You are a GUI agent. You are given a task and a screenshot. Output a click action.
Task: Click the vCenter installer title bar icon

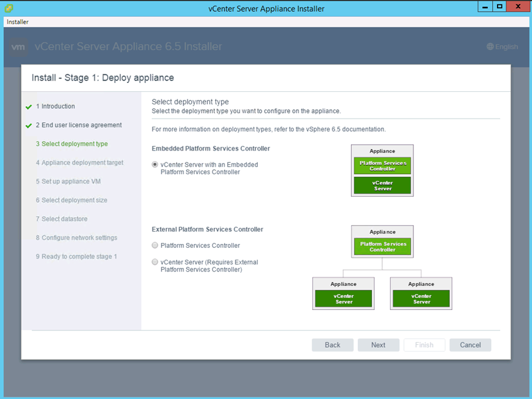pos(9,9)
